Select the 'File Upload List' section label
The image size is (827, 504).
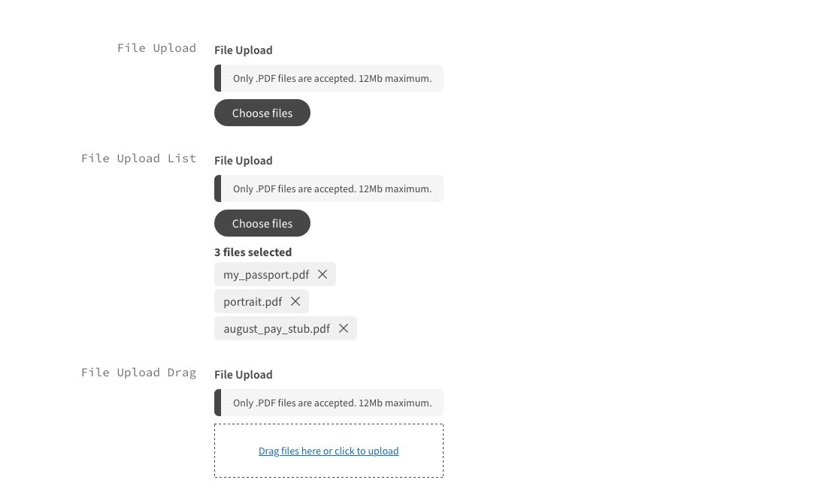138,158
